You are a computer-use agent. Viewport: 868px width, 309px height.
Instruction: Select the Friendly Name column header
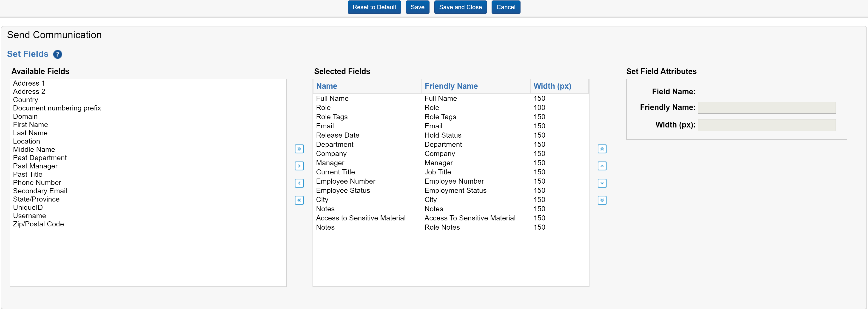[476, 86]
